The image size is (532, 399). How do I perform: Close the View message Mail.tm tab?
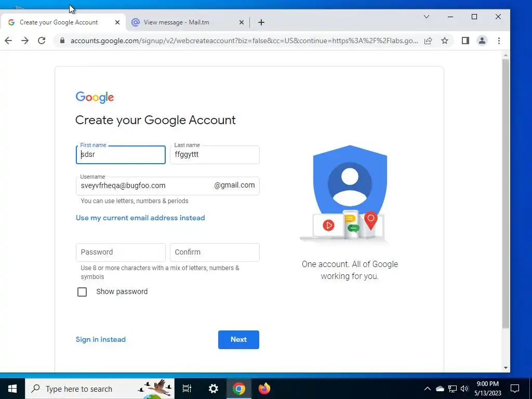coord(241,22)
